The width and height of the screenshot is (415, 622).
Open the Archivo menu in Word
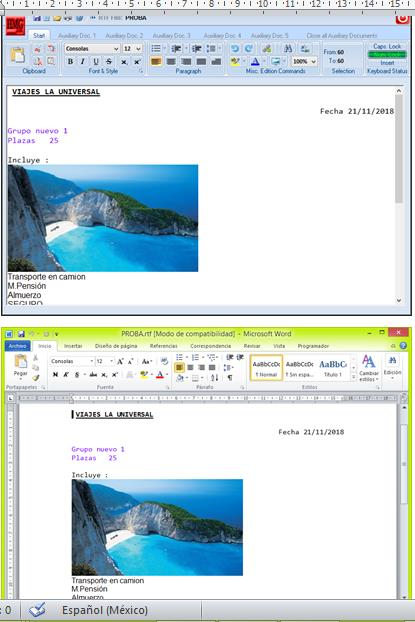(17, 346)
